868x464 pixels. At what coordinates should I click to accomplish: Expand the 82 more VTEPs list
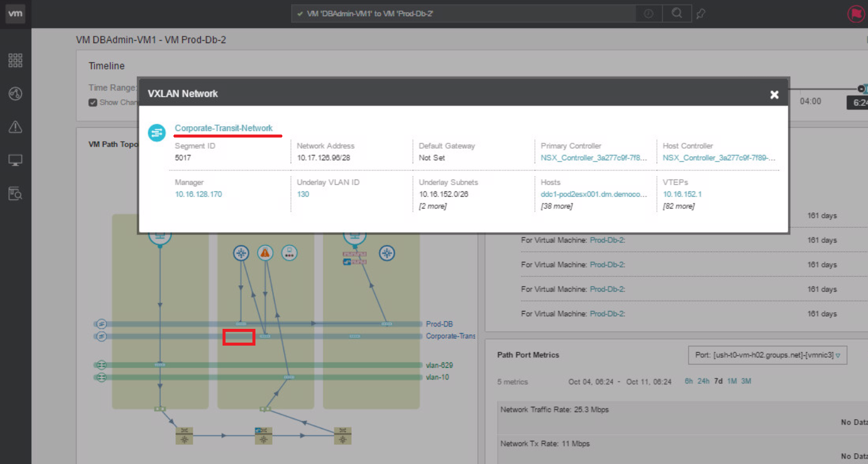[x=678, y=206]
